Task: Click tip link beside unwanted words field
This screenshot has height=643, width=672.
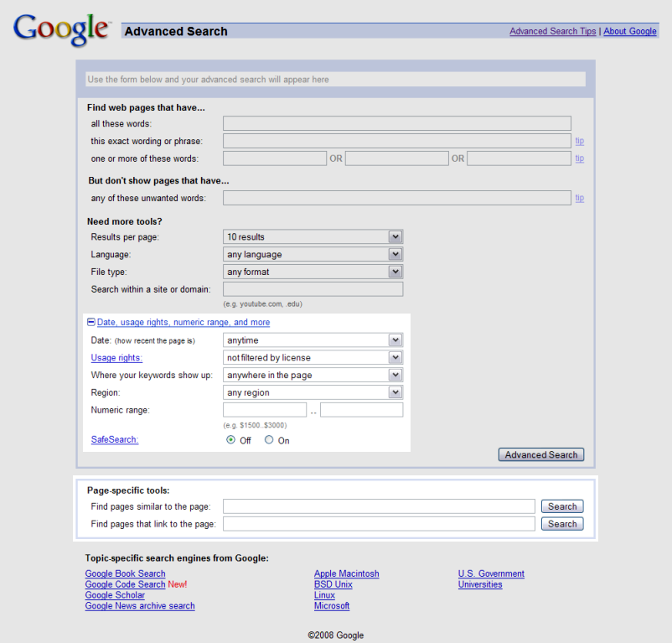Action: pos(580,198)
